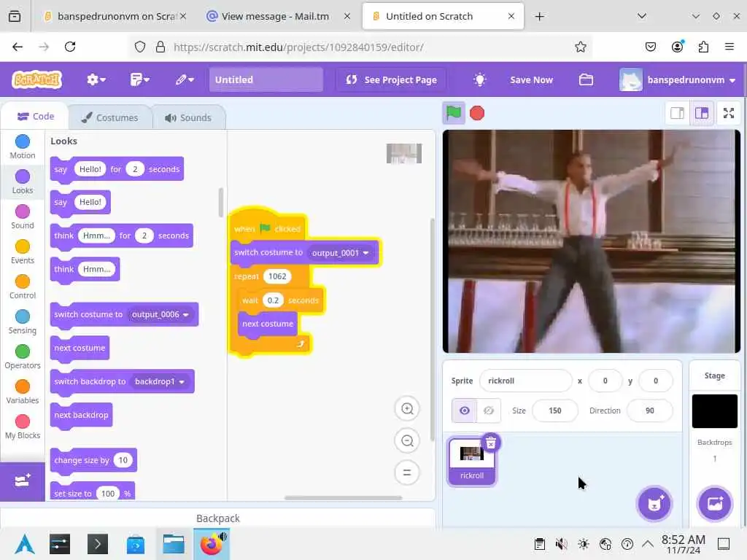The height and width of the screenshot is (560, 747).
Task: Select the Stage backdrop thumbnail
Action: click(x=714, y=411)
